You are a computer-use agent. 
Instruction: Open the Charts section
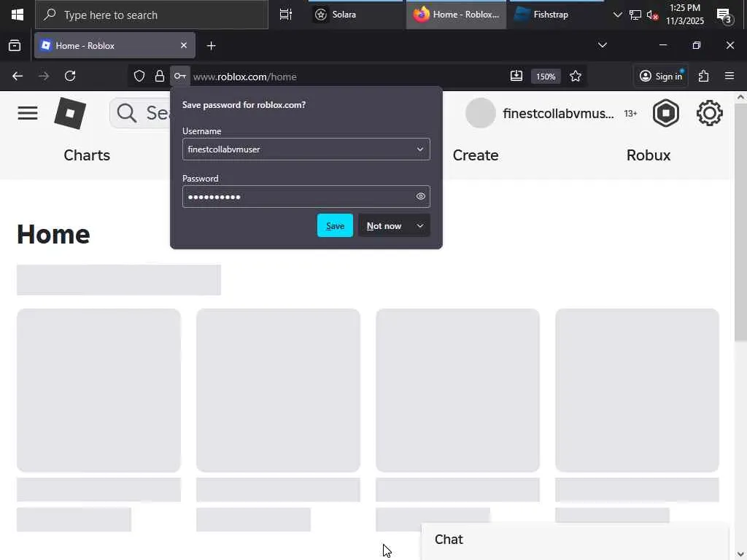pyautogui.click(x=87, y=155)
